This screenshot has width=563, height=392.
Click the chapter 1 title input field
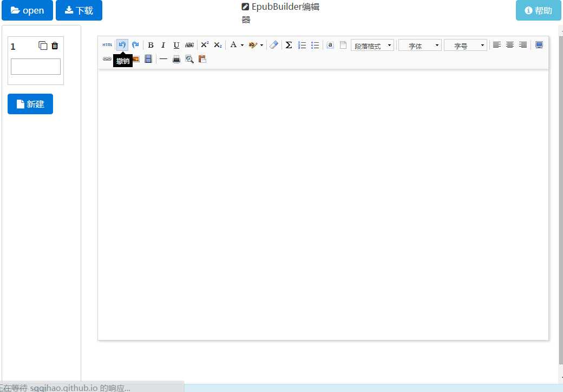(x=36, y=67)
